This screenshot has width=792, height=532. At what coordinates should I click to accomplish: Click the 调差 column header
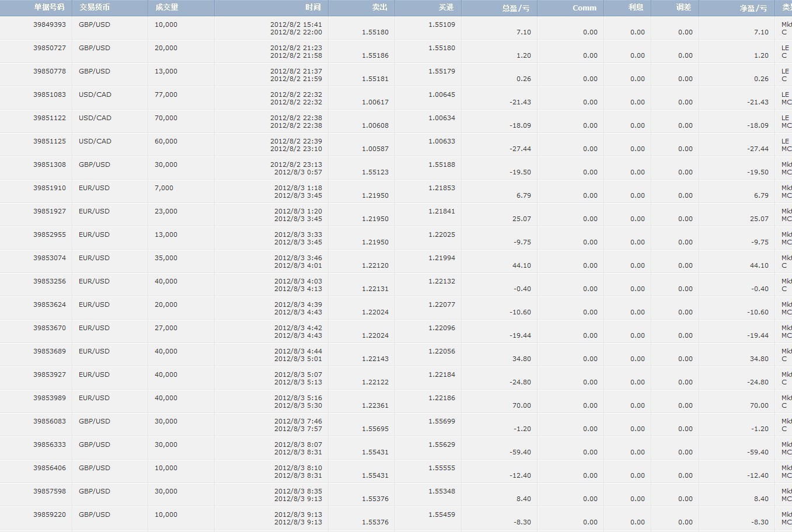click(675, 8)
